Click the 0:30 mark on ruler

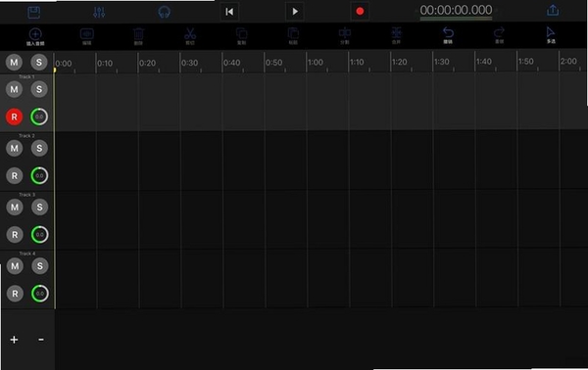pos(189,63)
